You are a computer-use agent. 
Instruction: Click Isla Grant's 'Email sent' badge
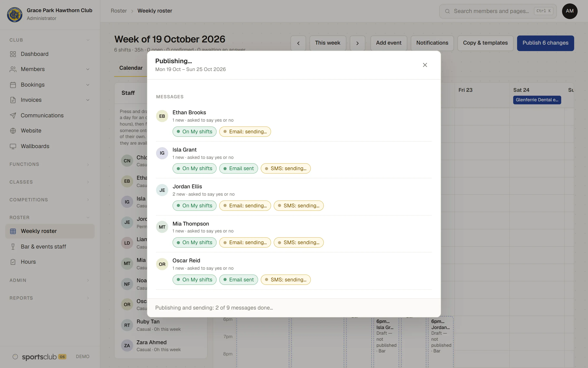coord(238,168)
